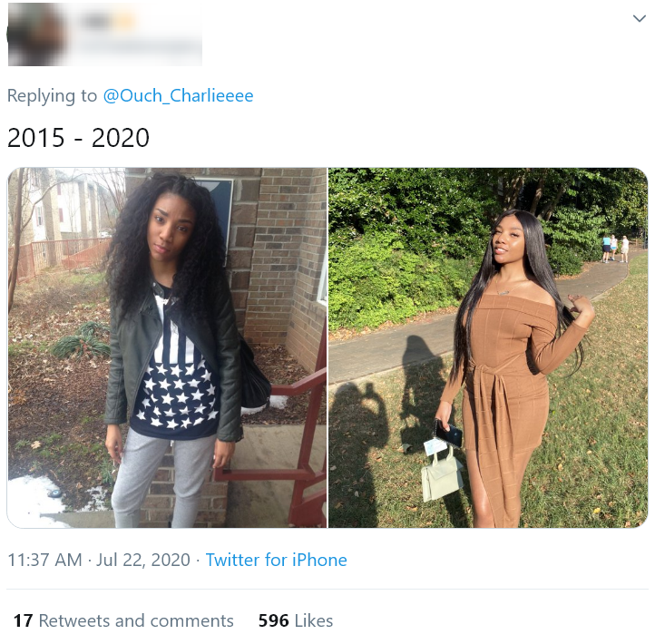Open the @Ouch_Charlieeee profile link

point(178,95)
